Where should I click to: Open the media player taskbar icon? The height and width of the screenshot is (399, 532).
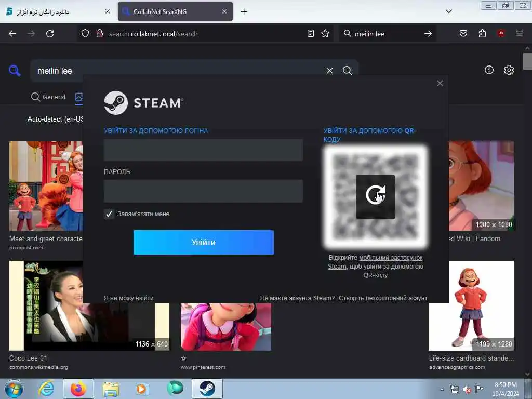point(142,389)
